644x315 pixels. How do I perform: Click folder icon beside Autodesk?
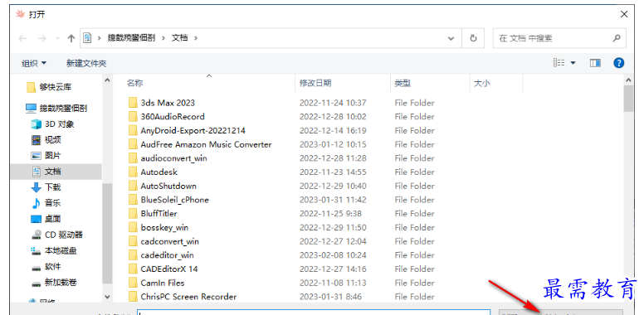[133, 172]
